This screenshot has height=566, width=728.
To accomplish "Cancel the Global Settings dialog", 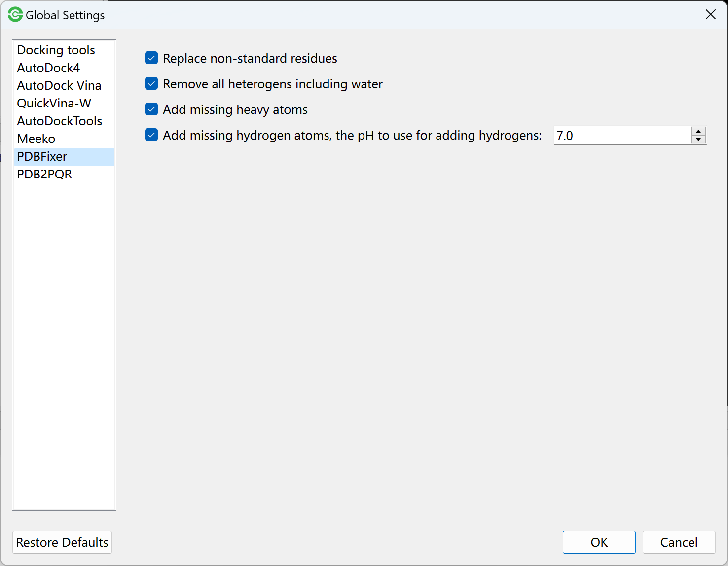I will pos(679,542).
